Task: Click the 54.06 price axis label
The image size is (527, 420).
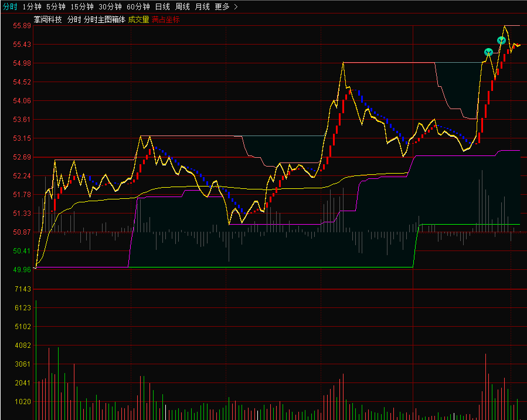Action: (22, 101)
